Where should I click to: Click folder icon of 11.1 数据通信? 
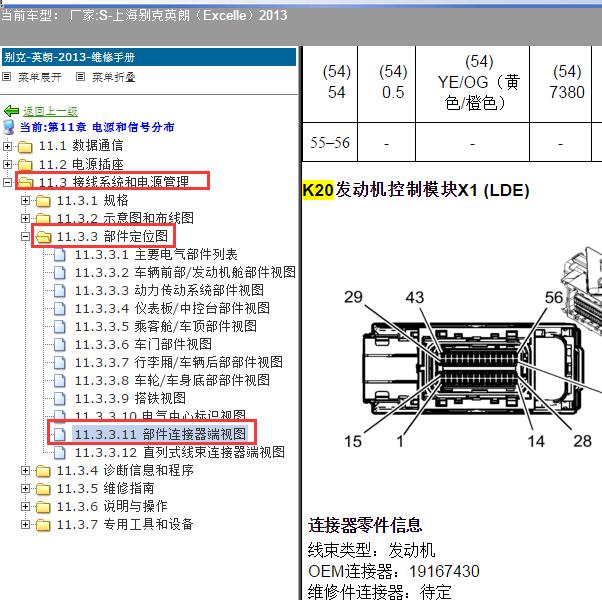(x=25, y=146)
